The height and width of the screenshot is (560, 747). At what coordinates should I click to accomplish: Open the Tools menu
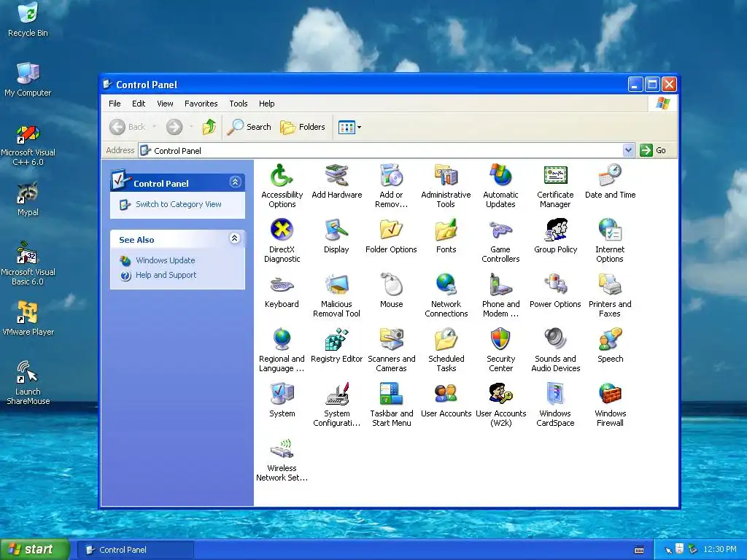[239, 104]
